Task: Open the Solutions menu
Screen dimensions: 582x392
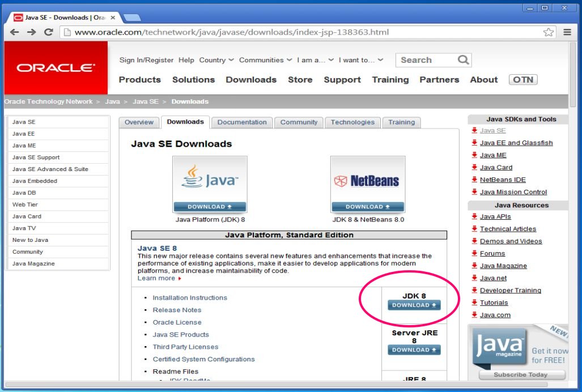Action: click(x=193, y=80)
